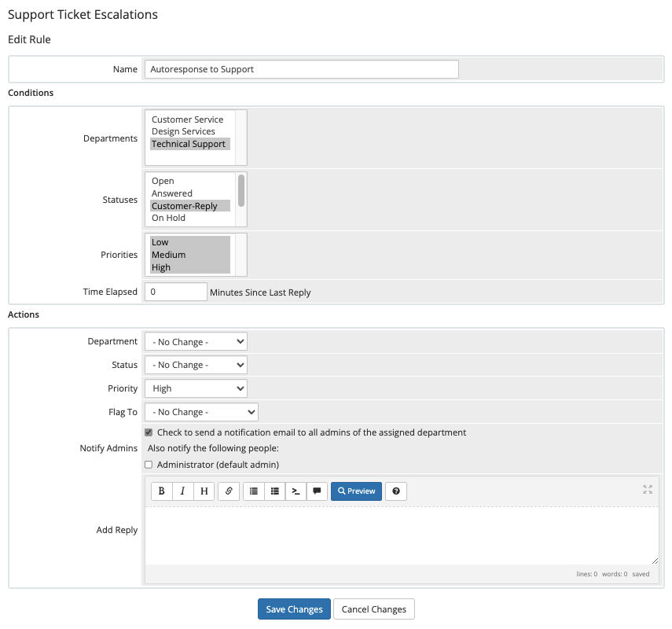Click inside the Add Reply text area
The width and height of the screenshot is (672, 629).
[402, 535]
